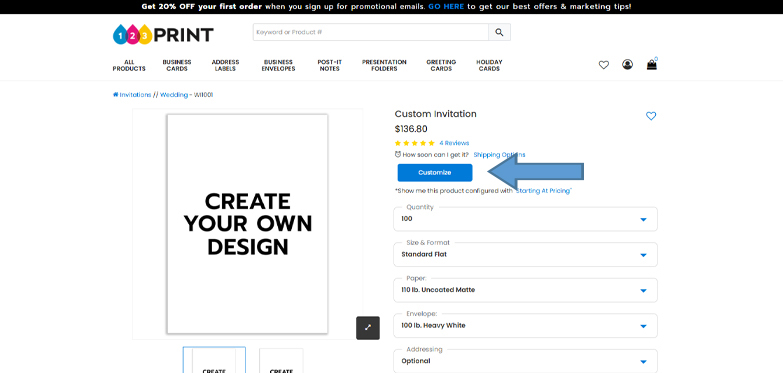
Task: Follow the GO HERE promo link
Action: point(446,7)
